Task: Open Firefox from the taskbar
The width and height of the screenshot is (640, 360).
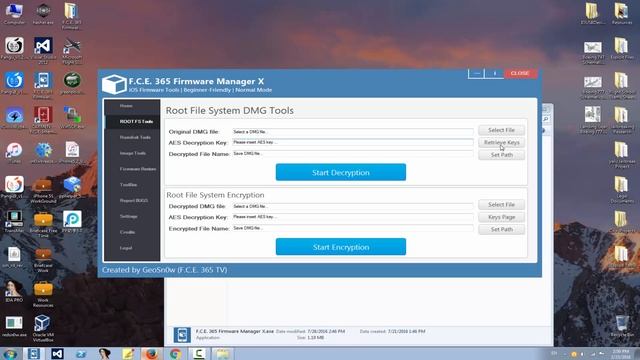Action: [x=151, y=353]
